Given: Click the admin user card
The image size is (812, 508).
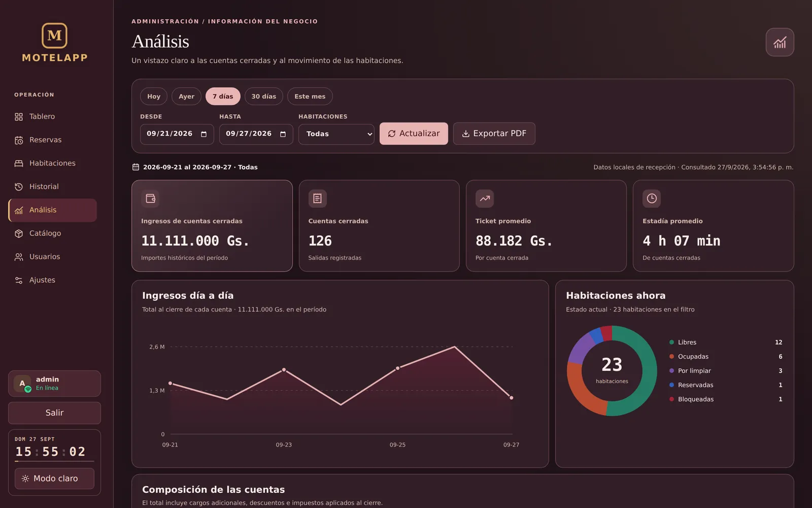Looking at the screenshot, I should pos(54,384).
